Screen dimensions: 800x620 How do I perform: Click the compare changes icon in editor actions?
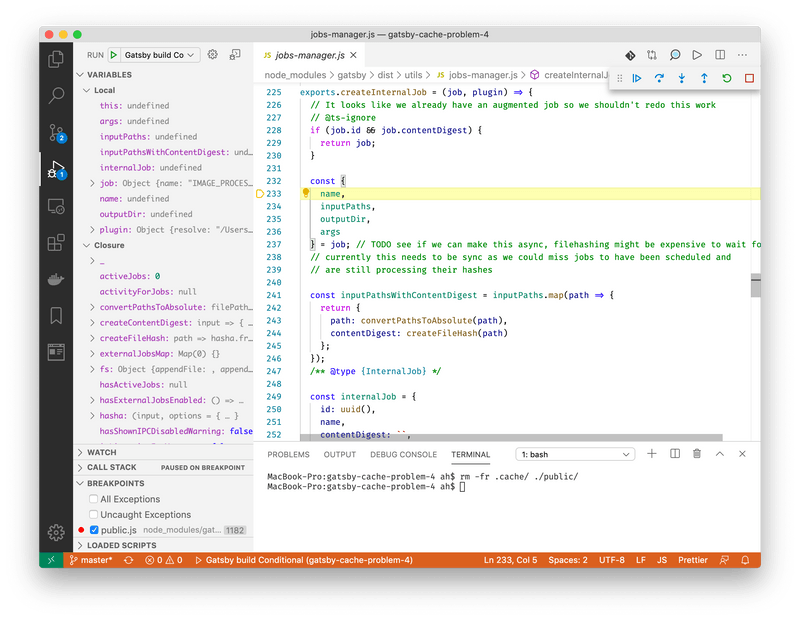[652, 55]
